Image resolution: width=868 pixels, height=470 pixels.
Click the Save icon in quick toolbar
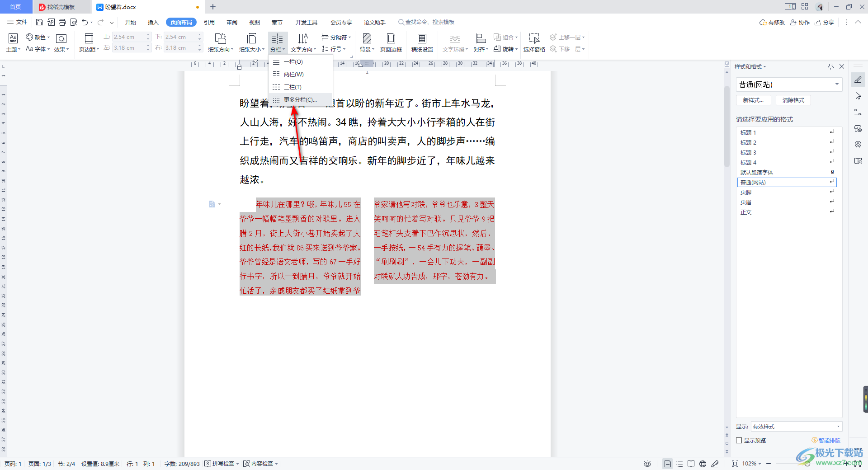click(x=39, y=22)
